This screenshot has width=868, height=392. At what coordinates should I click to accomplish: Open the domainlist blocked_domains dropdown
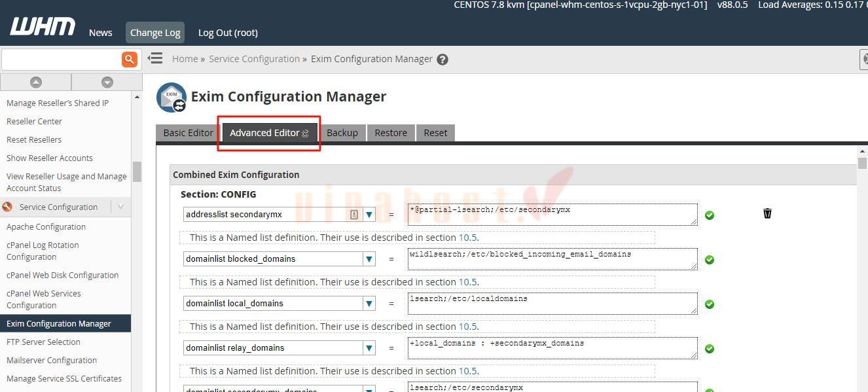tap(369, 258)
